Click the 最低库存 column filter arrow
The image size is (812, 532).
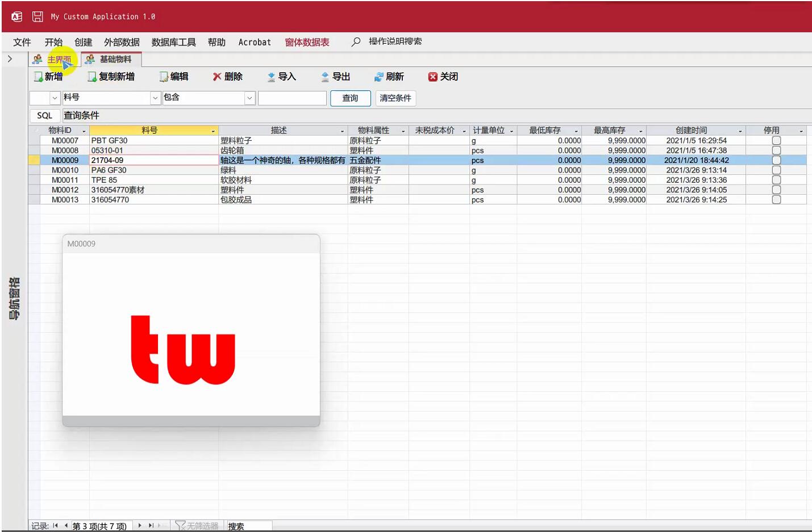point(576,131)
